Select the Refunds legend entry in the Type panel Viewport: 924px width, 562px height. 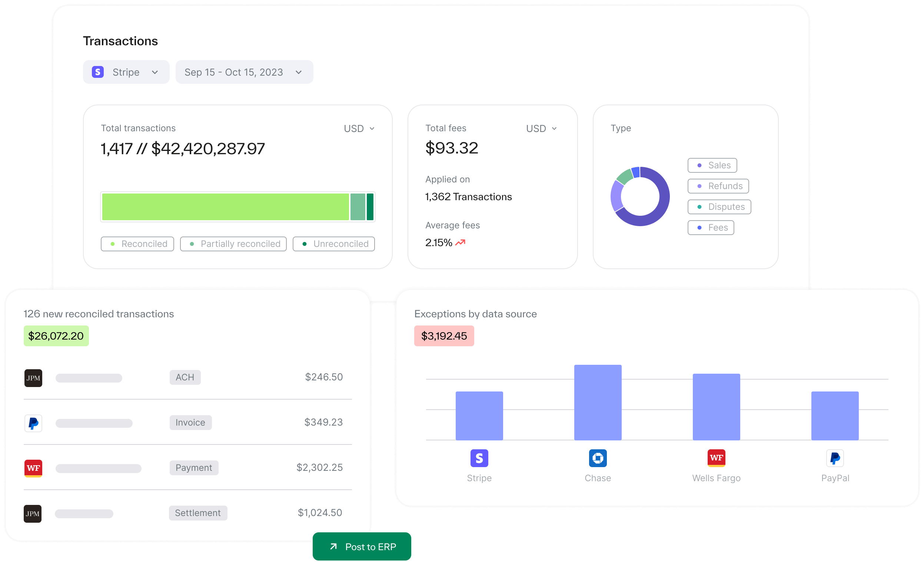(x=718, y=186)
